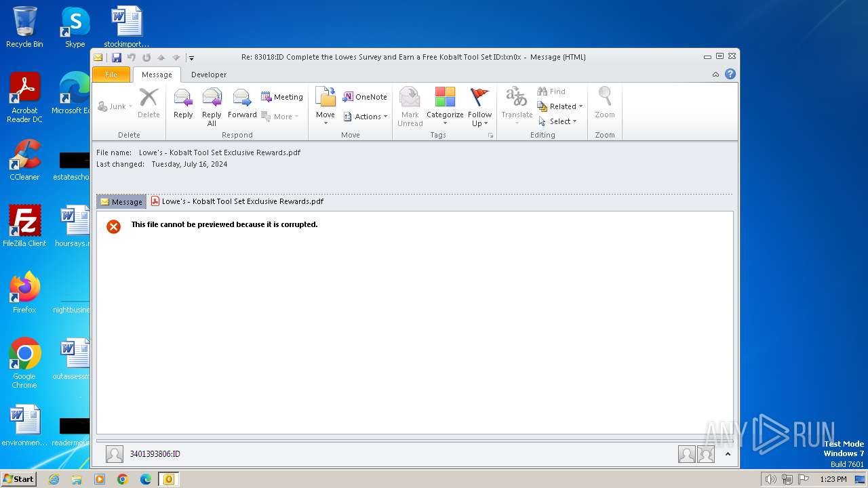
Task: Go to previous item with up arrow
Action: tap(161, 58)
